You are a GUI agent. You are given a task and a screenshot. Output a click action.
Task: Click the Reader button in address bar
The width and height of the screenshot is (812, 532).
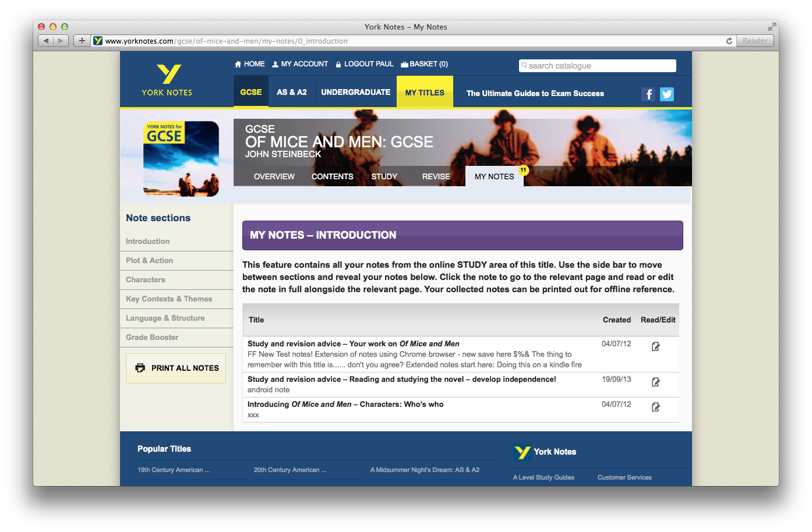[755, 41]
